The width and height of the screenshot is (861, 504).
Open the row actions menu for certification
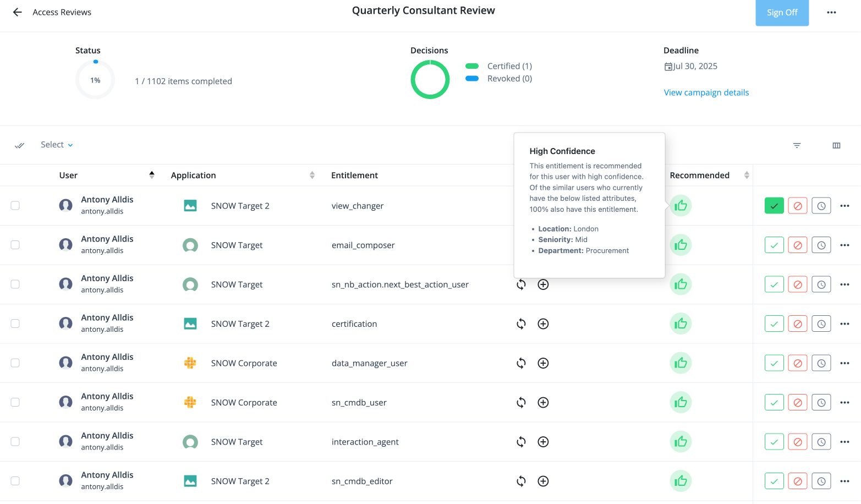[844, 324]
